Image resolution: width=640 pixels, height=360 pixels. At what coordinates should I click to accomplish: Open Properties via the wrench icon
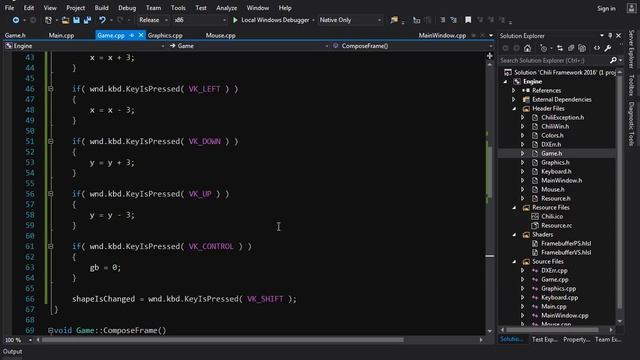[608, 48]
